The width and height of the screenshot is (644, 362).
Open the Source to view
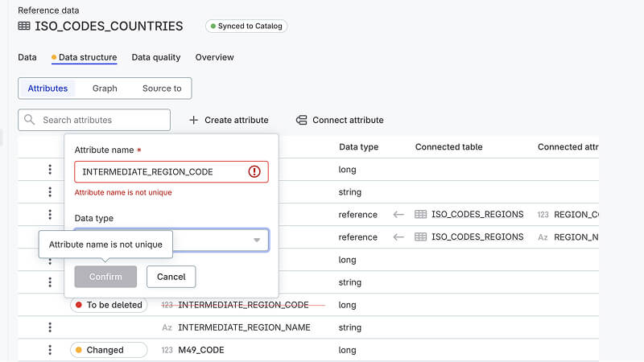pyautogui.click(x=162, y=88)
